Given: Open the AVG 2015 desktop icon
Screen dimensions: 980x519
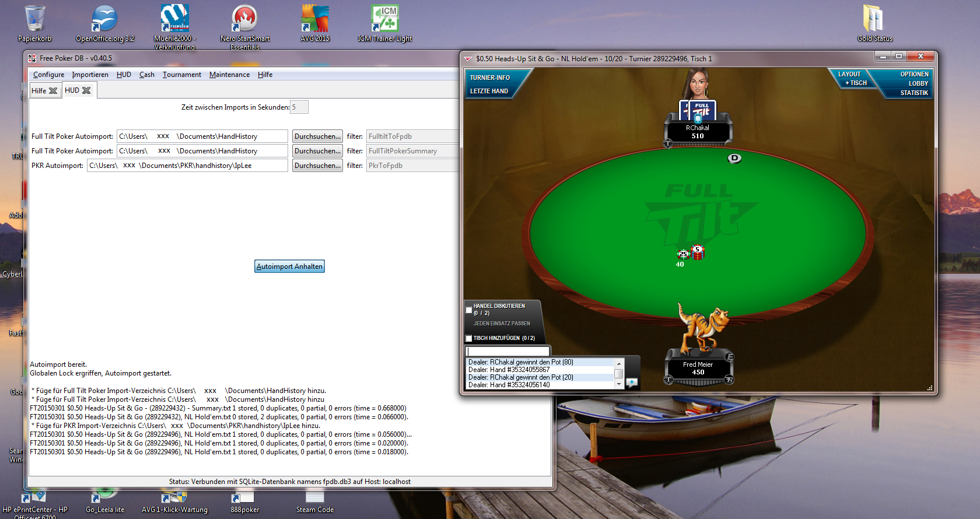Looking at the screenshot, I should [315, 23].
